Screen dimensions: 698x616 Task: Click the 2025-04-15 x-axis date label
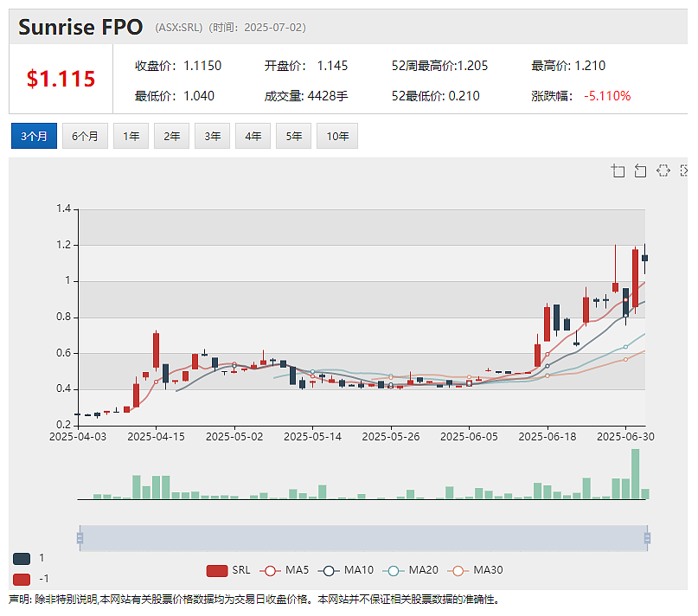tap(156, 437)
